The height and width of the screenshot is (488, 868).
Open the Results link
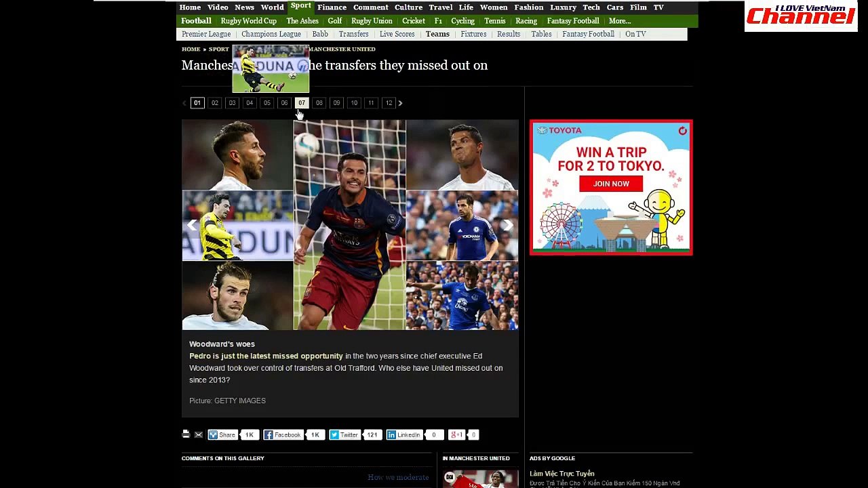point(509,34)
